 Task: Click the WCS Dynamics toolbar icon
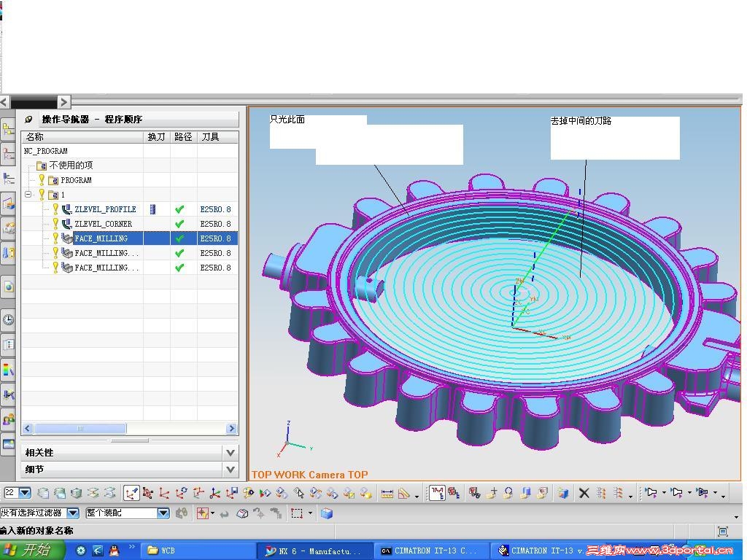click(147, 493)
